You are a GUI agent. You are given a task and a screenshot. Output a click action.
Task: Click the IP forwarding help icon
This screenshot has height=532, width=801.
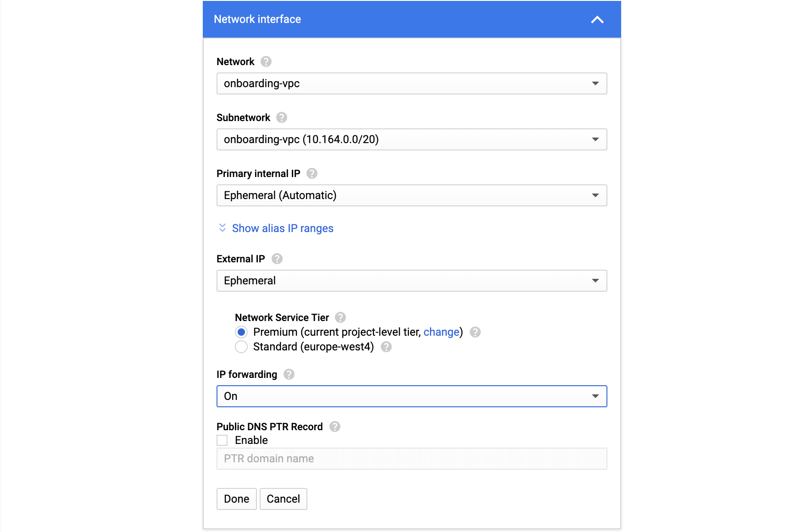(289, 374)
